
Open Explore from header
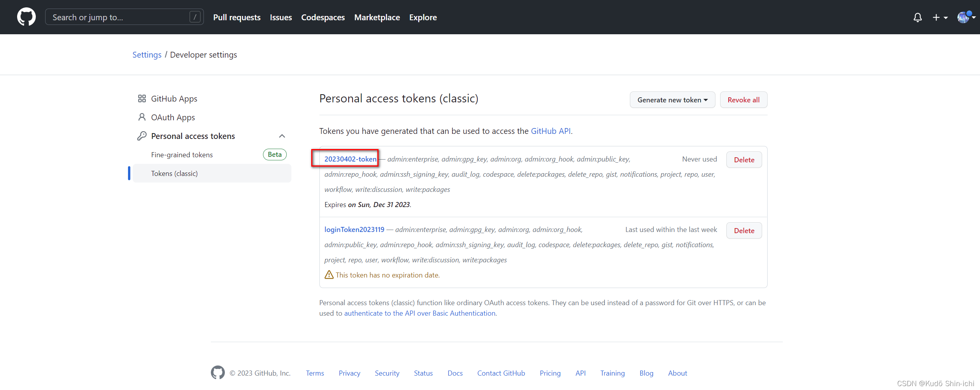(x=423, y=18)
